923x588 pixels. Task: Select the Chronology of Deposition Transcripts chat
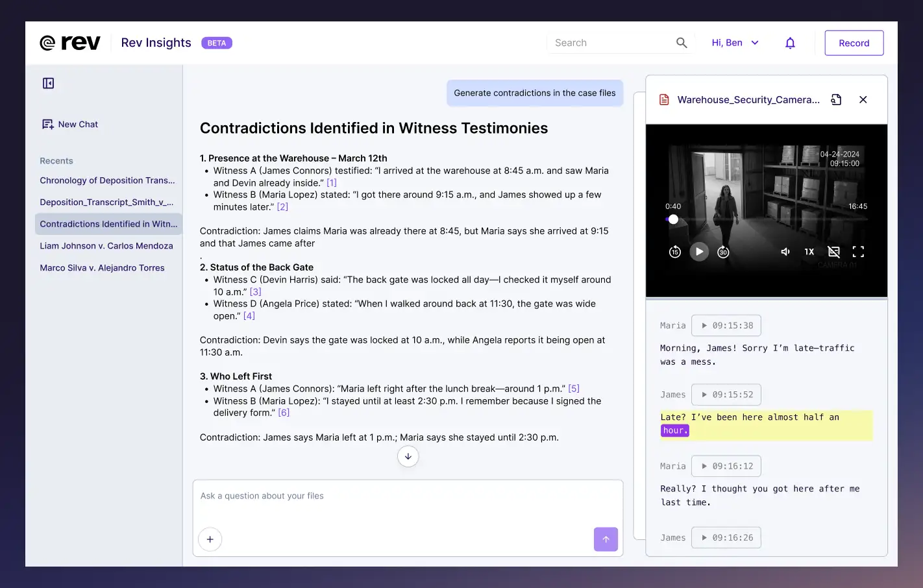[106, 180]
